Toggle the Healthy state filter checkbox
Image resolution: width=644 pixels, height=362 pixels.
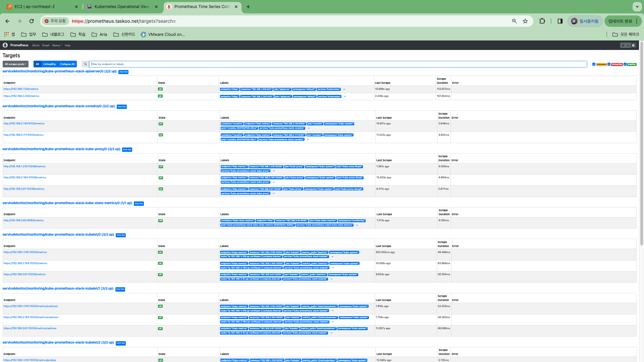tap(625, 64)
